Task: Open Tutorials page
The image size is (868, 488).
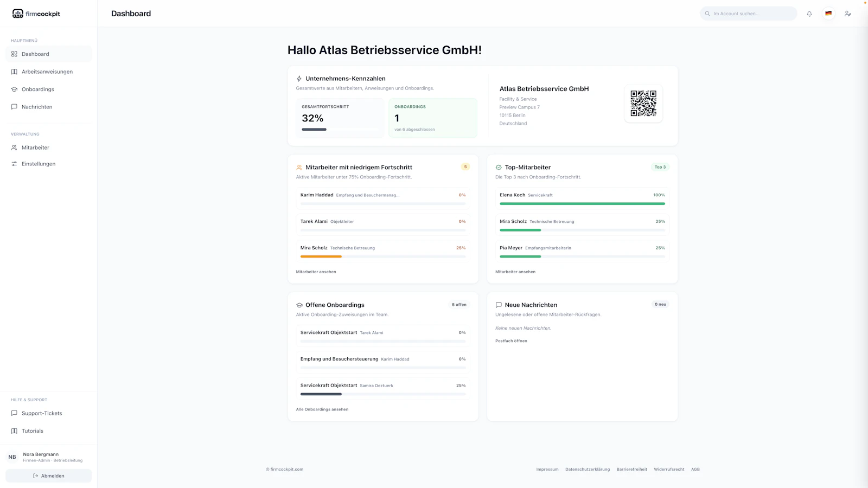Action: [49, 431]
